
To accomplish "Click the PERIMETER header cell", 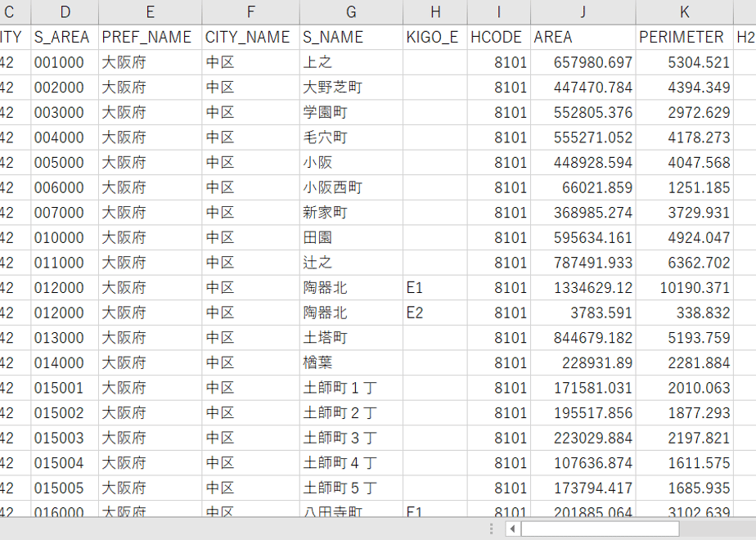I will coord(684,37).
